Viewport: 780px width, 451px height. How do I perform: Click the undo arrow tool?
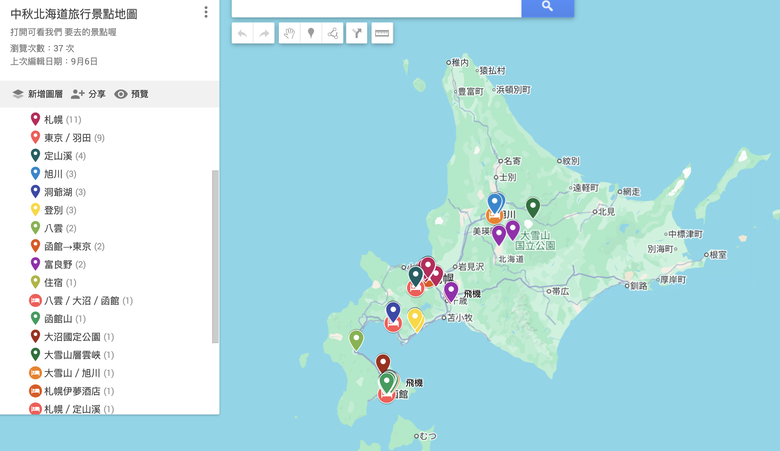click(242, 33)
